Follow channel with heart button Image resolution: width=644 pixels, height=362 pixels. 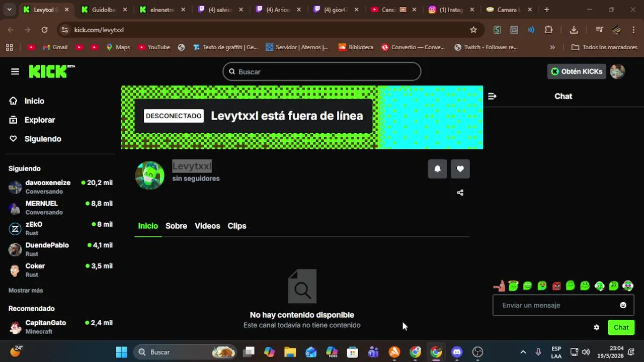pyautogui.click(x=460, y=169)
